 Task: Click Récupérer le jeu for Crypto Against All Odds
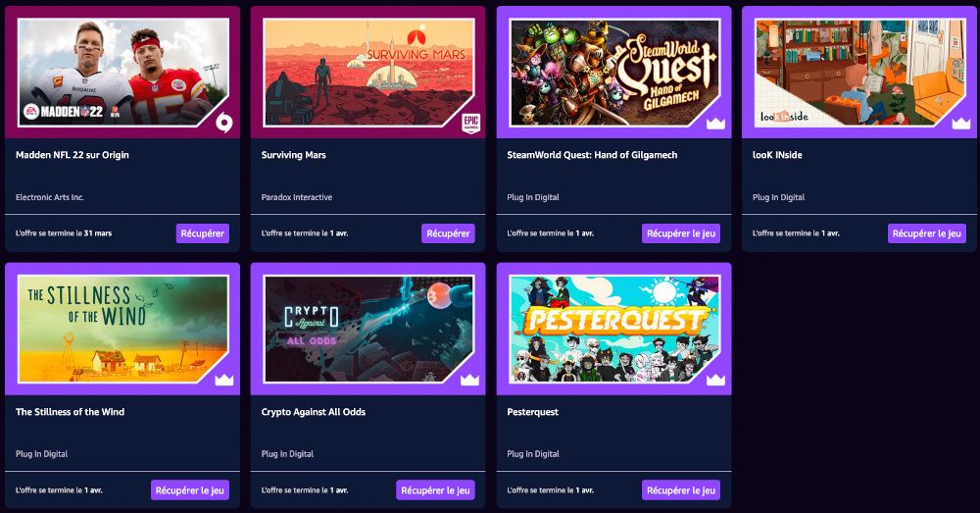(436, 490)
